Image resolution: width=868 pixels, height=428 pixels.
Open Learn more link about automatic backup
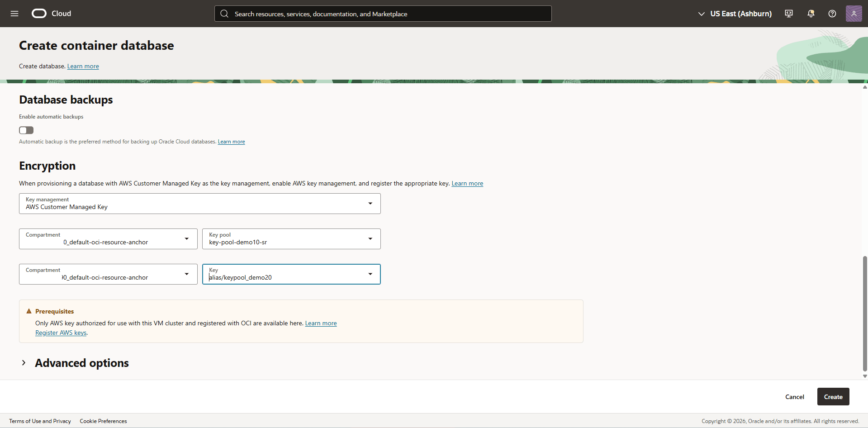click(x=232, y=142)
